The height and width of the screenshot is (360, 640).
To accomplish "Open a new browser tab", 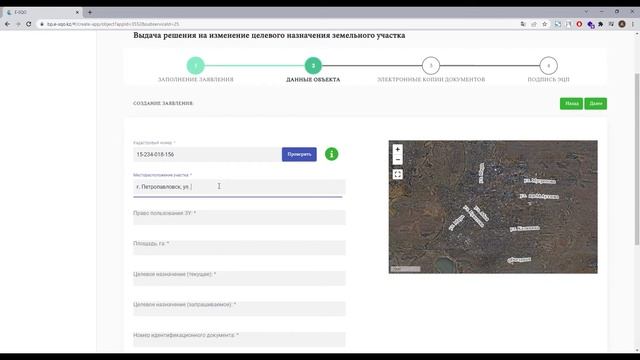I will [90, 12].
